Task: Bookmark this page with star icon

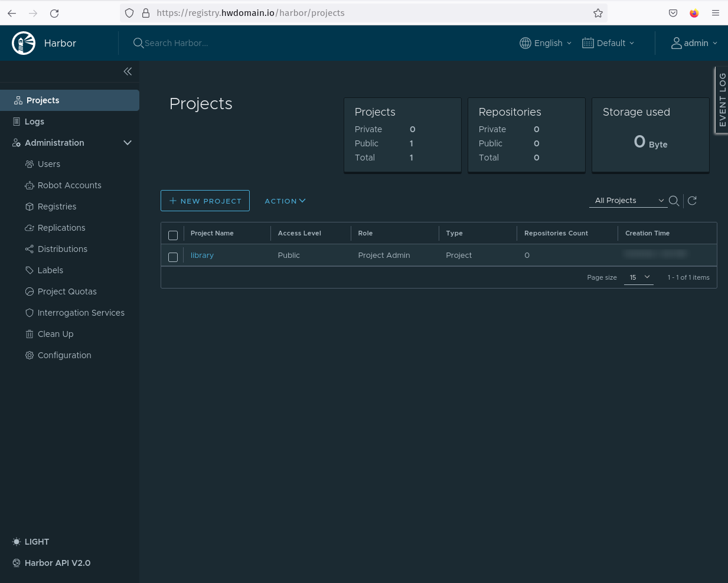Action: point(598,13)
